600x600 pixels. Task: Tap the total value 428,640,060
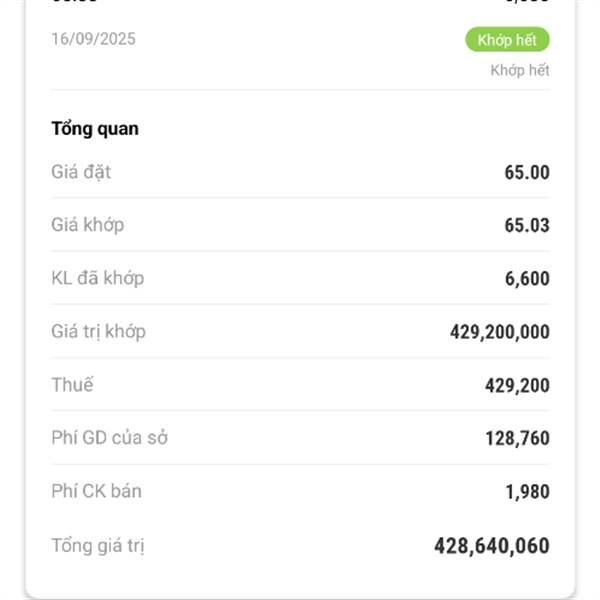(x=491, y=546)
